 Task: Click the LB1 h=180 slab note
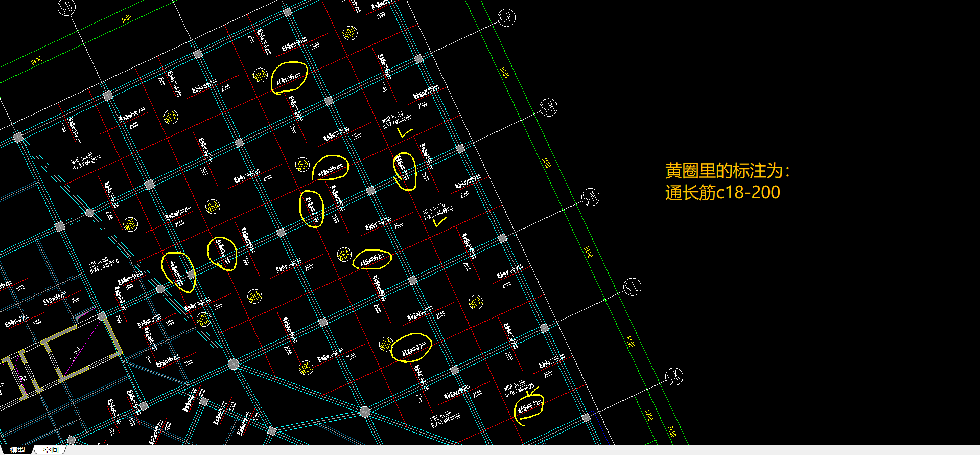(x=104, y=264)
